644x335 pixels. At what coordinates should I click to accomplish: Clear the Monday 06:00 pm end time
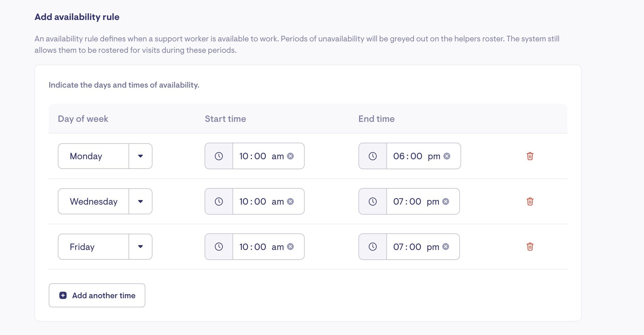(x=447, y=156)
